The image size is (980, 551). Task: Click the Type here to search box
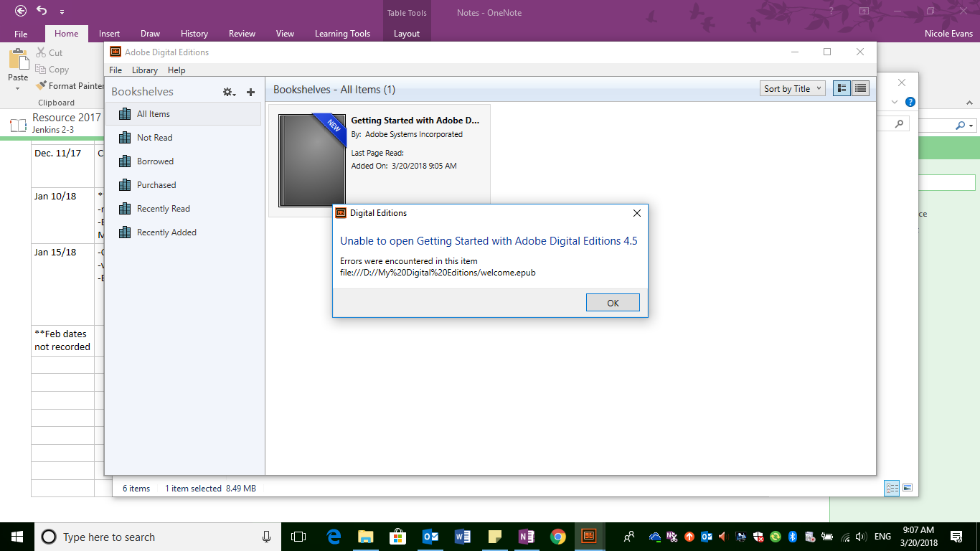tap(158, 537)
